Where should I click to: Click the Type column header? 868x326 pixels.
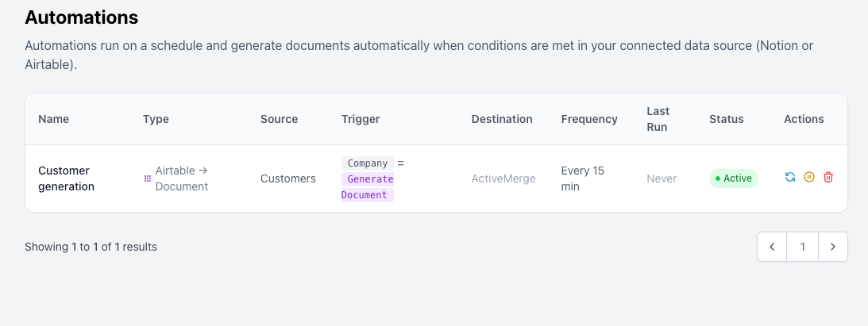[x=156, y=119]
